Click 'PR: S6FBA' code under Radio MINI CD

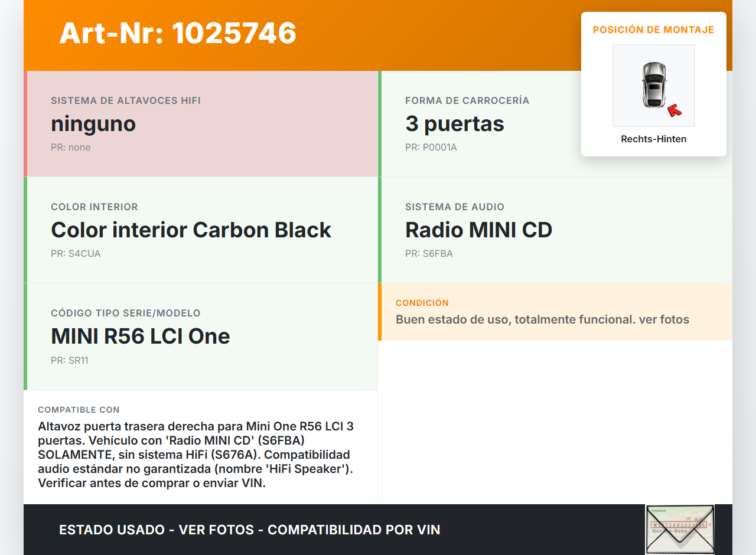pos(429,254)
